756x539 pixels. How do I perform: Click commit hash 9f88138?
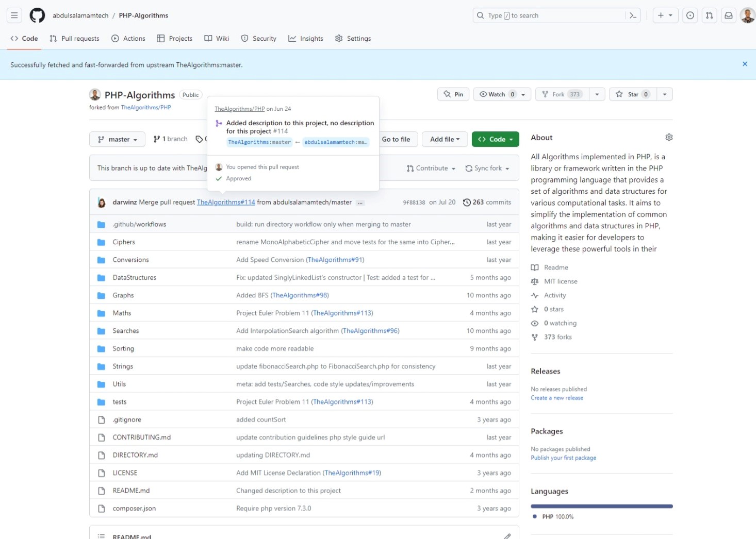[x=414, y=203]
